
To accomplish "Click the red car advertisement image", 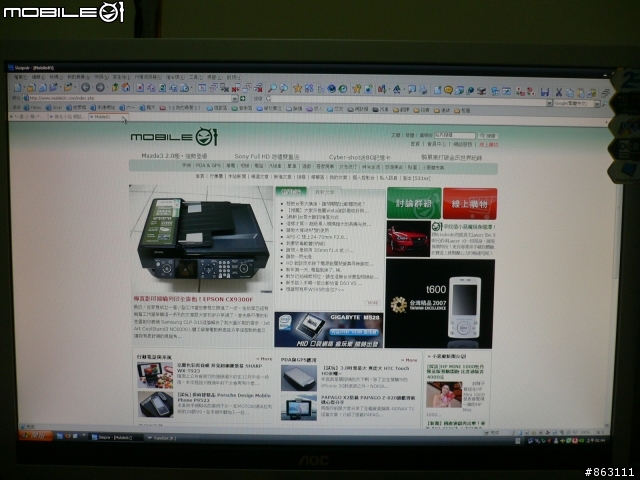I will click(x=408, y=239).
